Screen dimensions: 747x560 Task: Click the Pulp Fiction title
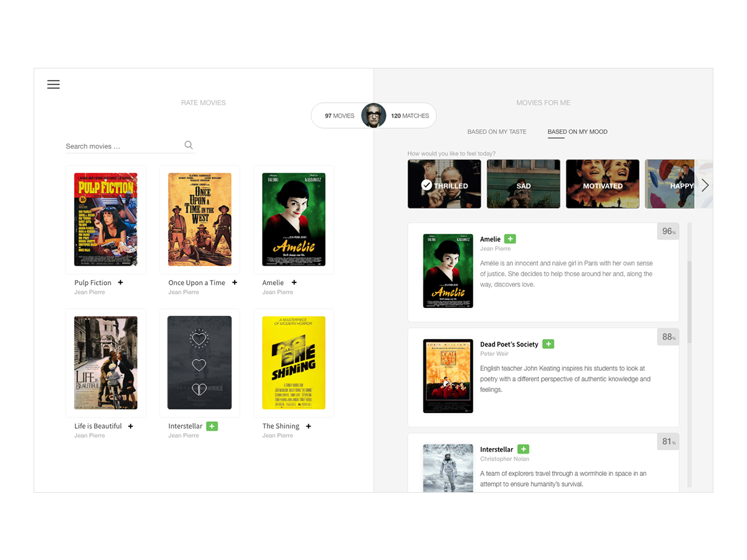click(93, 282)
